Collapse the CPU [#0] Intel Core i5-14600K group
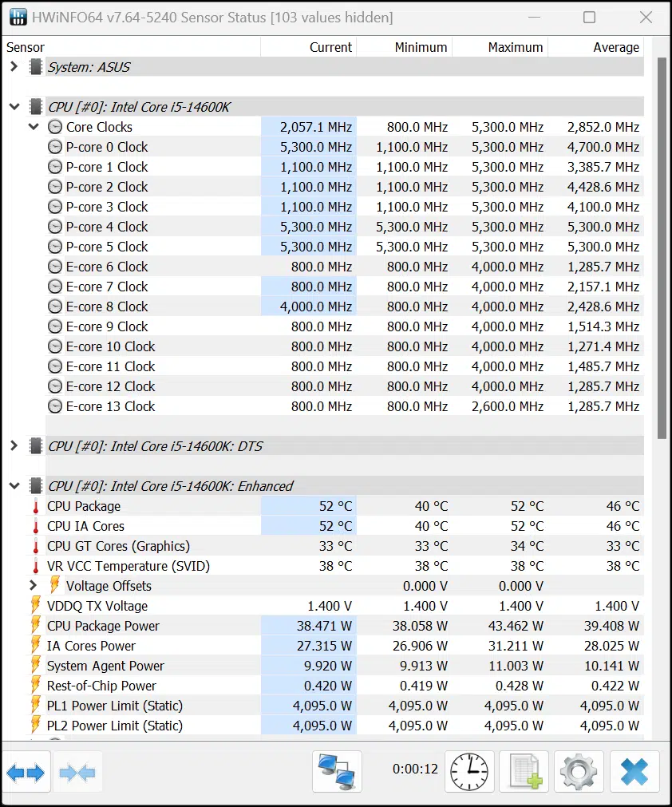 click(14, 107)
